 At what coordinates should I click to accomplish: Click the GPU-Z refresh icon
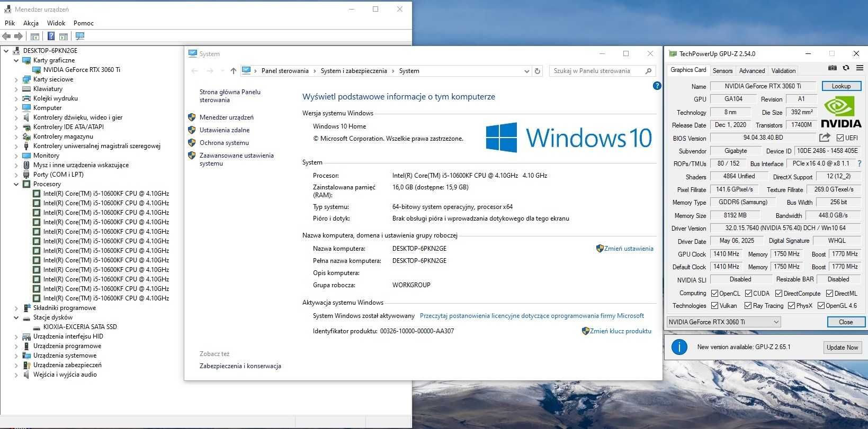click(x=846, y=68)
